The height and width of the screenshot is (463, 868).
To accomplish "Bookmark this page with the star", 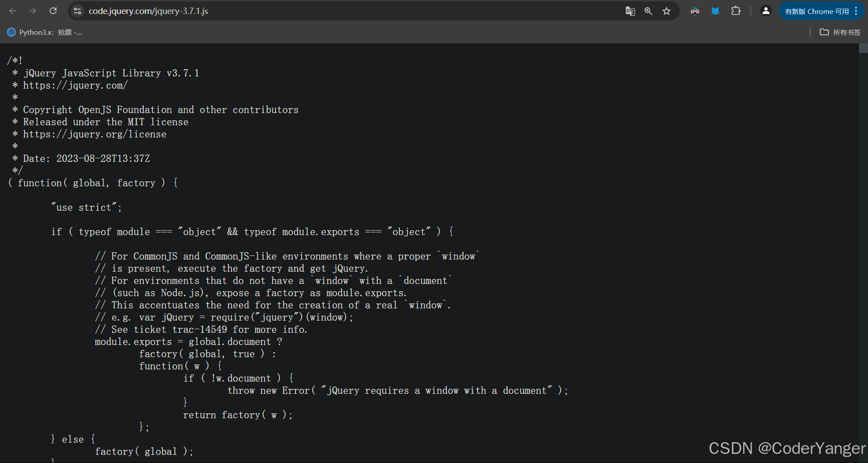I will (x=666, y=11).
